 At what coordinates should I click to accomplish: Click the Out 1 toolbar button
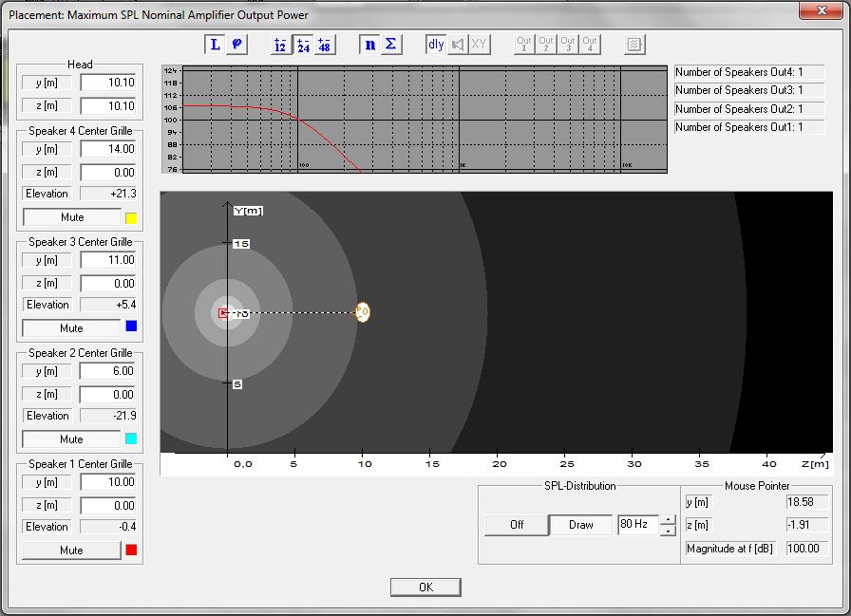[524, 45]
